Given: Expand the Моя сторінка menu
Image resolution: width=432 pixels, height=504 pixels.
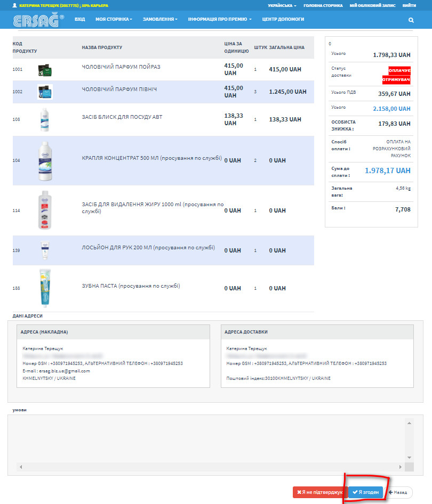Looking at the screenshot, I should [x=114, y=19].
